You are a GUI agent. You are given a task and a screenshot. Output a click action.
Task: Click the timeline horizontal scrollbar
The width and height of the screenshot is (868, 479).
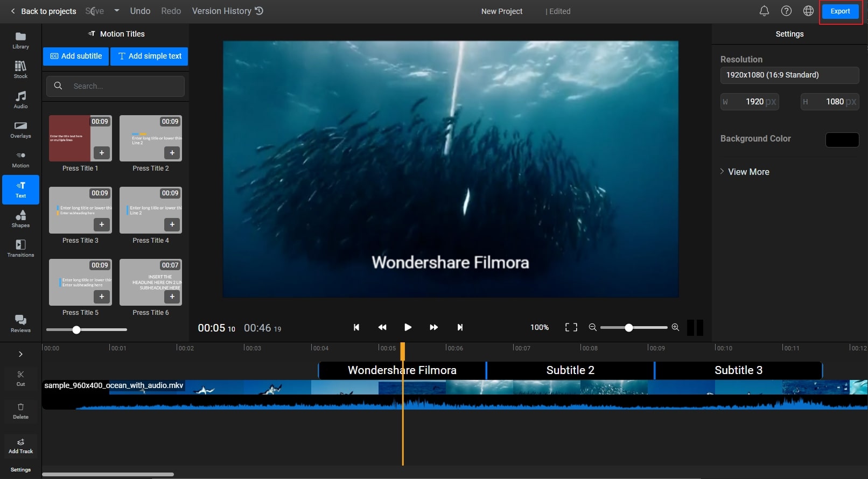[108, 474]
